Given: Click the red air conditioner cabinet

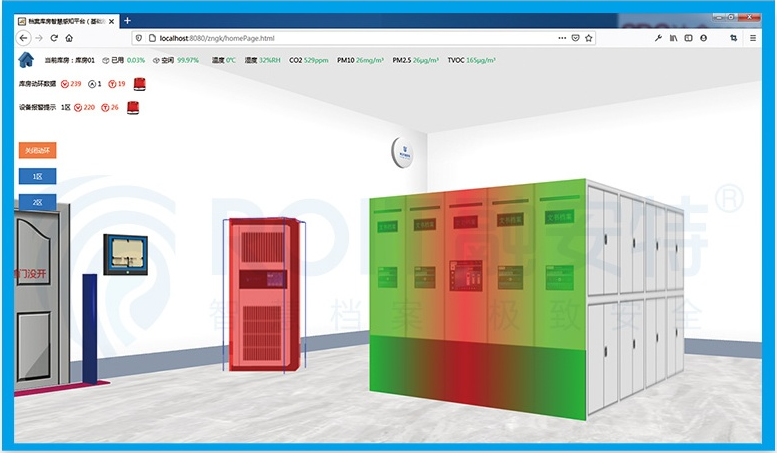Looking at the screenshot, I should pyautogui.click(x=258, y=295).
